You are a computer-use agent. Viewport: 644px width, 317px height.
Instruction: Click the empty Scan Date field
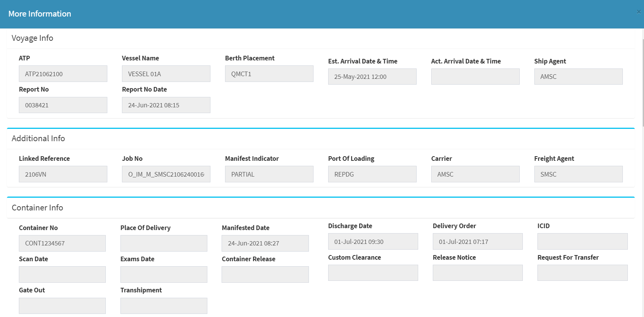click(62, 275)
